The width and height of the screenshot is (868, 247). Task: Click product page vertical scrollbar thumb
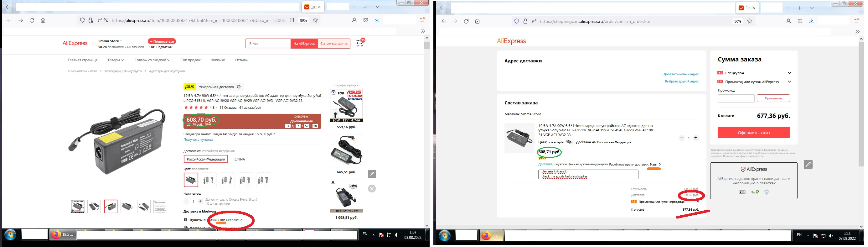427,45
